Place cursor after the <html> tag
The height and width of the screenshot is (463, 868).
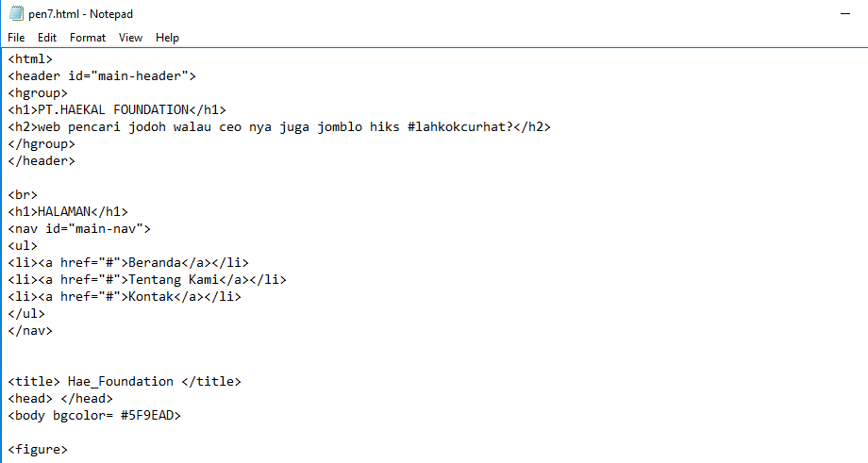53,59
